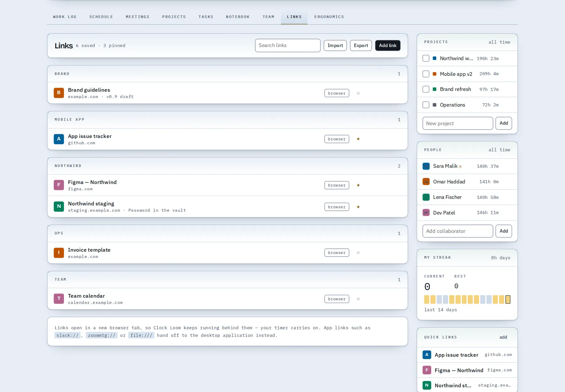Click the green Brand refresh color swatch
The image size is (565, 392).
pos(435,89)
